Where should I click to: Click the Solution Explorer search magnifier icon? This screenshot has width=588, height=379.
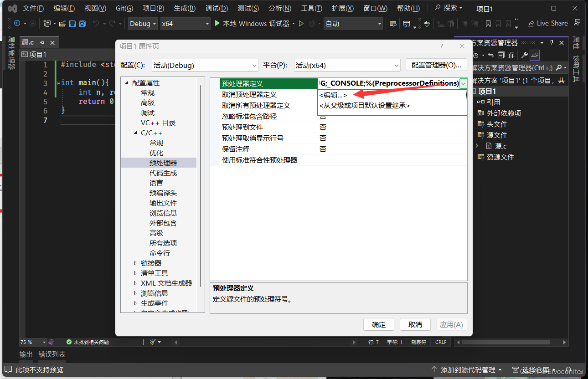click(x=559, y=67)
